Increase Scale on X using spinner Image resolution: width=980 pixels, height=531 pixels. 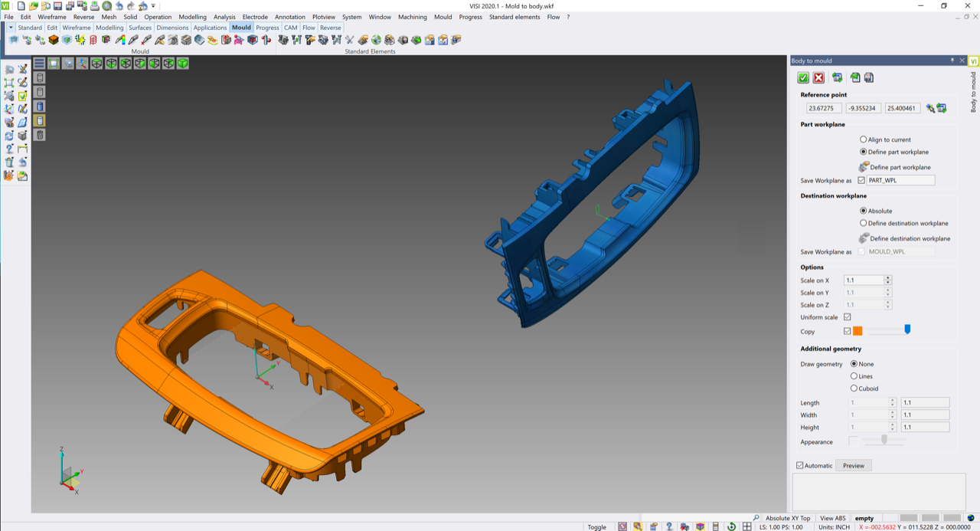tap(888, 278)
